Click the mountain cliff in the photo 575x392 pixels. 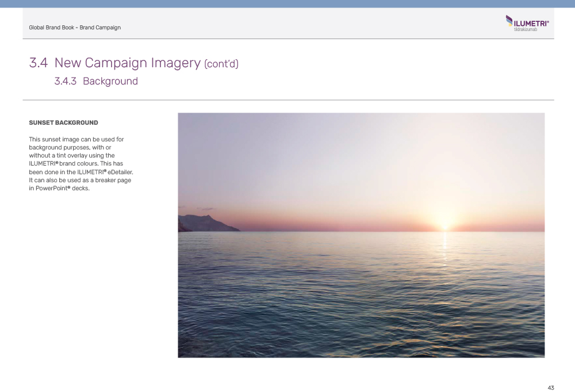[x=204, y=224]
